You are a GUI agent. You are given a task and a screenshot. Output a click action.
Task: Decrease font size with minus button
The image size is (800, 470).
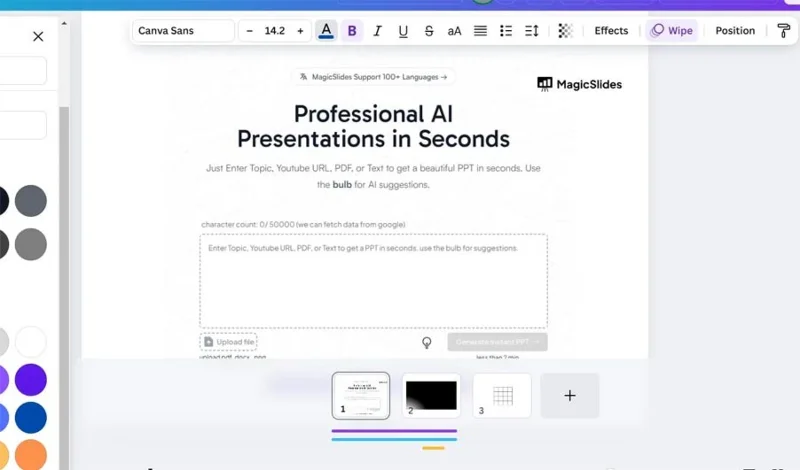tap(249, 31)
